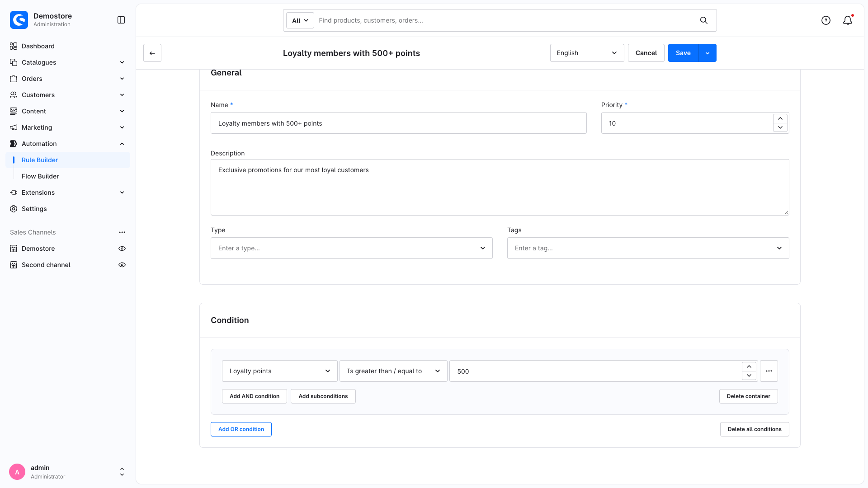Open the 'Is greater than / equal to' operator dropdown
868x488 pixels.
(393, 371)
